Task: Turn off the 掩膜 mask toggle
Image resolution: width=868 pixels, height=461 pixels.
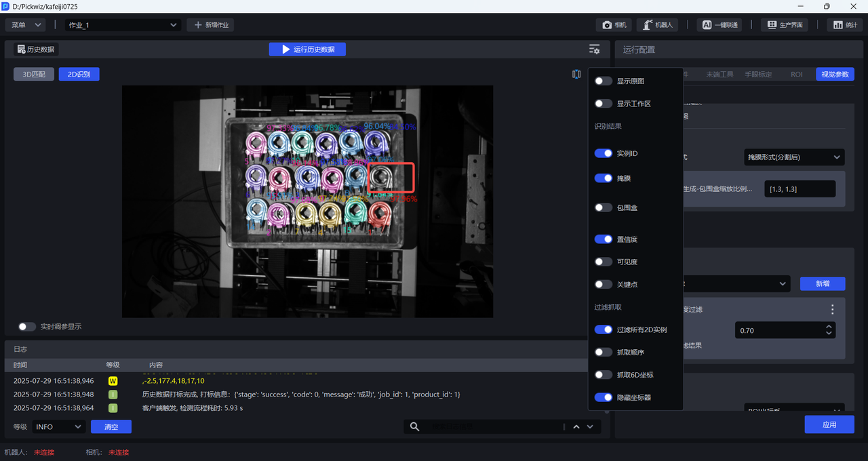Action: pyautogui.click(x=604, y=178)
